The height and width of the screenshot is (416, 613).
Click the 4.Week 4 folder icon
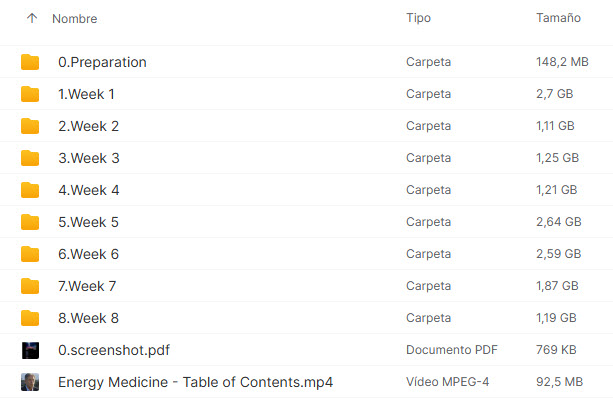point(30,190)
